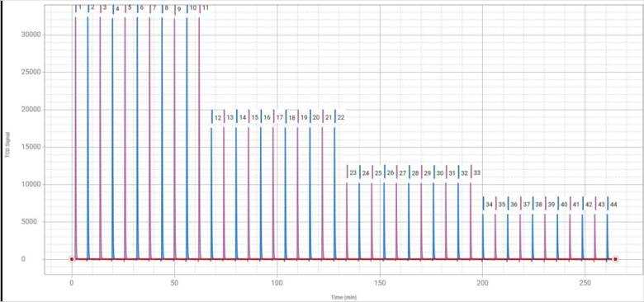Select peak label 21

[x=329, y=118]
